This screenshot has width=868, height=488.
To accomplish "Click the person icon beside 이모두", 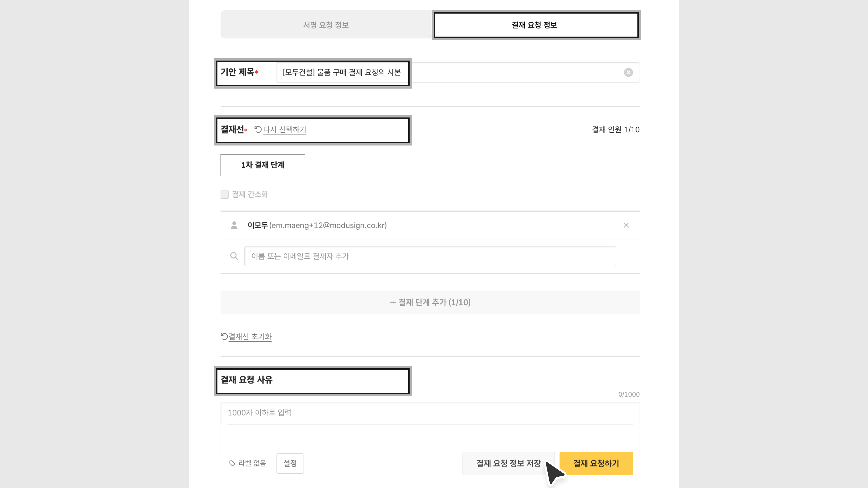I will (234, 225).
